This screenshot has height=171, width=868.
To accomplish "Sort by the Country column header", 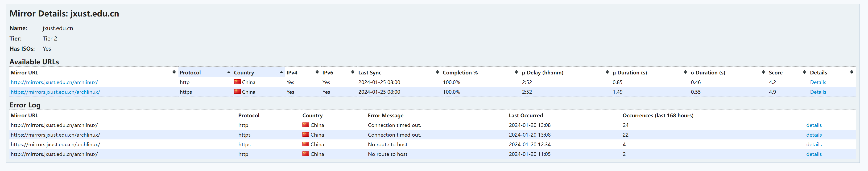I will 259,72.
